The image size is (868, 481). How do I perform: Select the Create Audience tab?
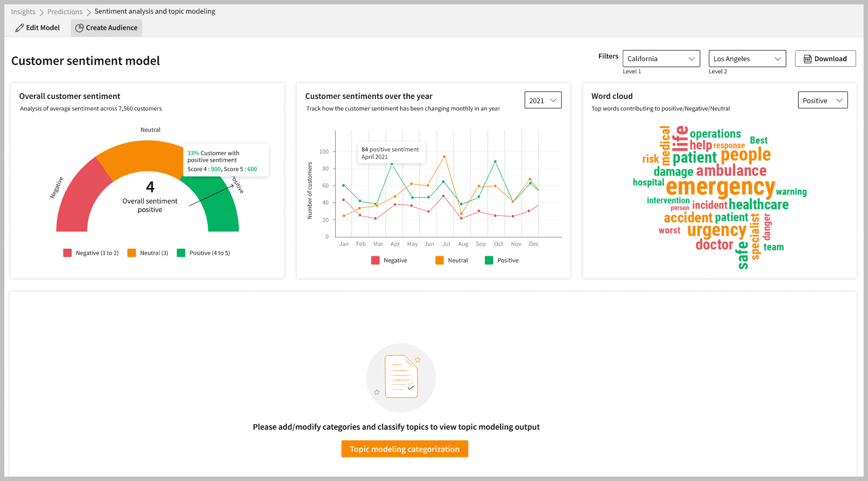coord(107,28)
